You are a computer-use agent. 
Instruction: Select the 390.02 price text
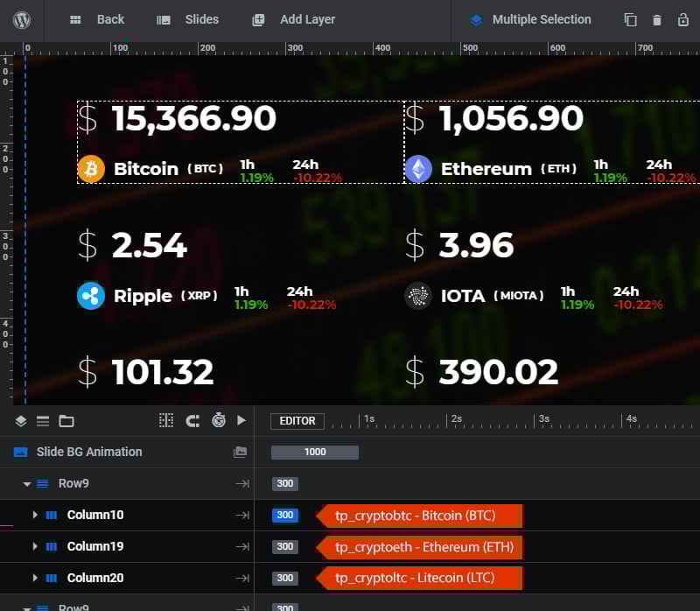[499, 373]
